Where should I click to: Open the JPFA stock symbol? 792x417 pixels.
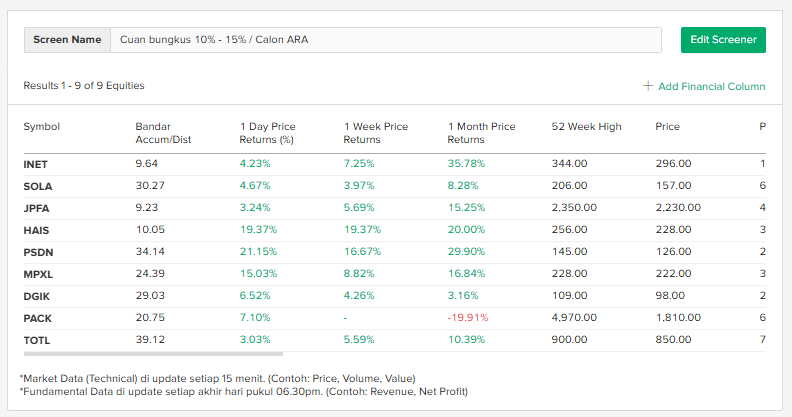coord(36,208)
